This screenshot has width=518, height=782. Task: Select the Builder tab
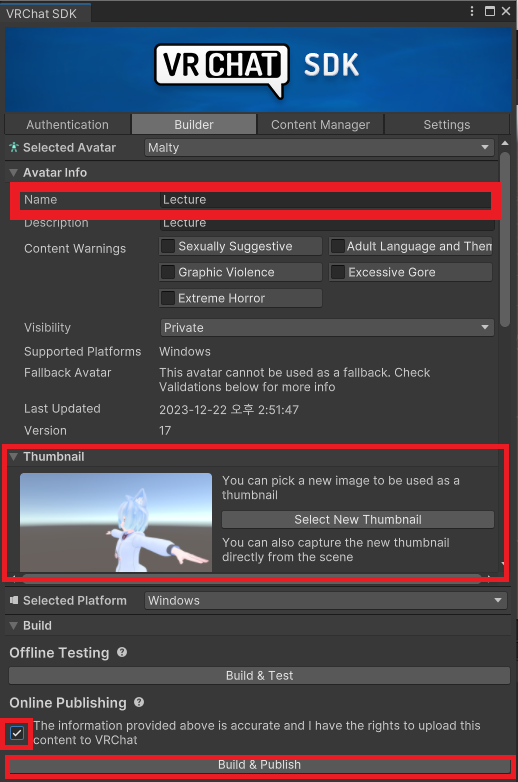[x=194, y=124]
